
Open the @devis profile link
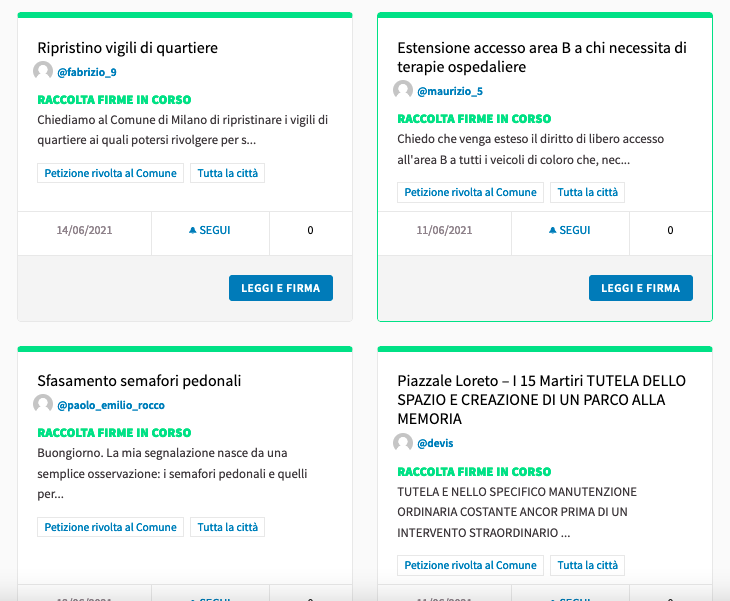(x=435, y=443)
